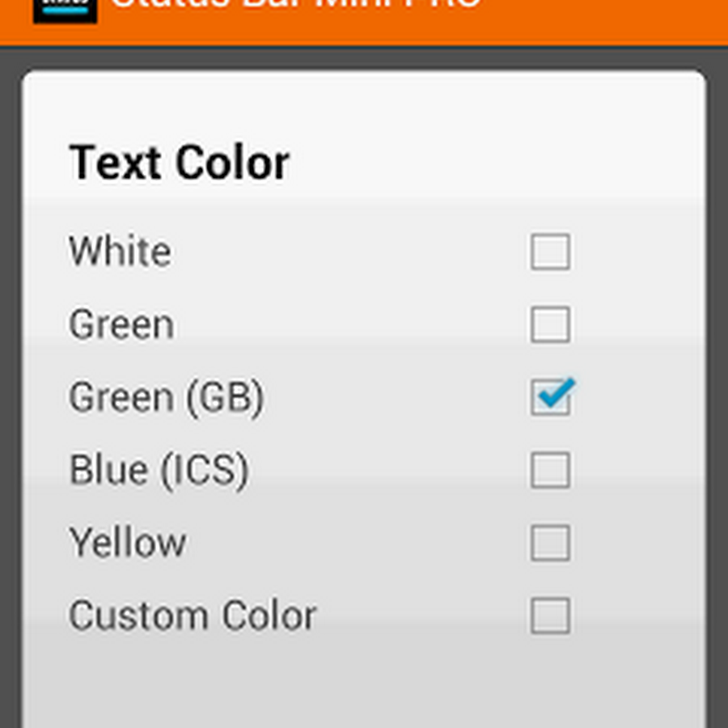Tap the Green (GB) list entry text
The height and width of the screenshot is (728, 728).
166,397
